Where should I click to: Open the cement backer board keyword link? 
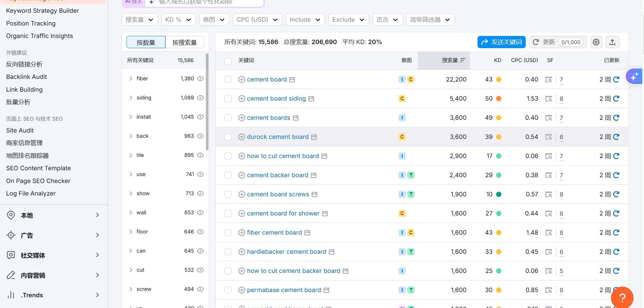277,175
